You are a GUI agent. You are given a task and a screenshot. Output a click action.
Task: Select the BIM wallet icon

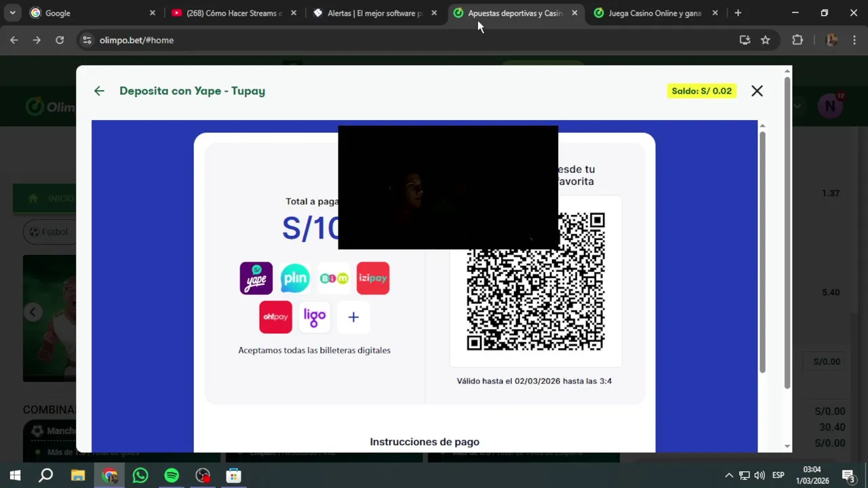point(334,278)
